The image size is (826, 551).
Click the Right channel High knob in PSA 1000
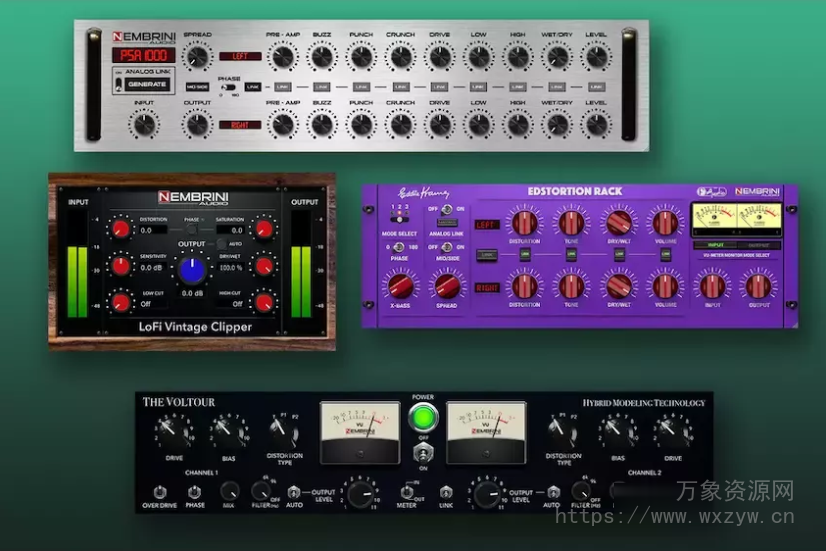pyautogui.click(x=518, y=125)
